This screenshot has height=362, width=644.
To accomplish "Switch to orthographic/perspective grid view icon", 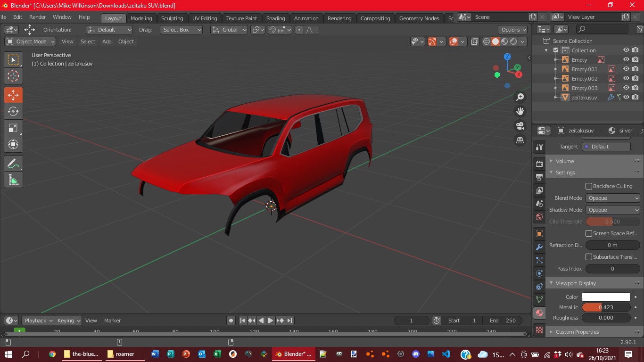I will [x=520, y=140].
